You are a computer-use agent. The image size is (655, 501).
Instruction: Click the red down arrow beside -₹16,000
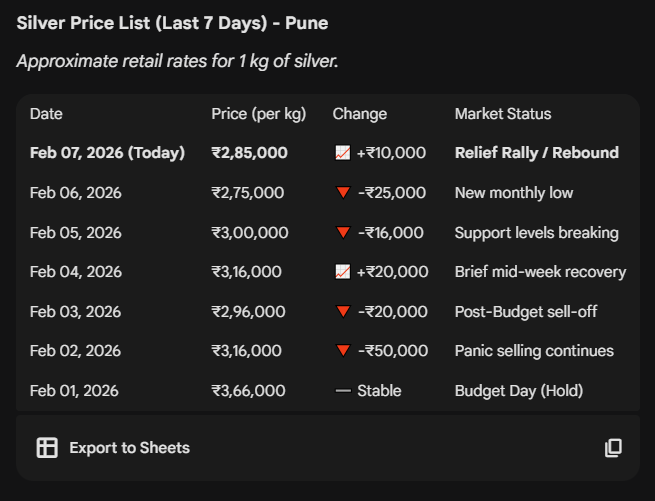(342, 233)
